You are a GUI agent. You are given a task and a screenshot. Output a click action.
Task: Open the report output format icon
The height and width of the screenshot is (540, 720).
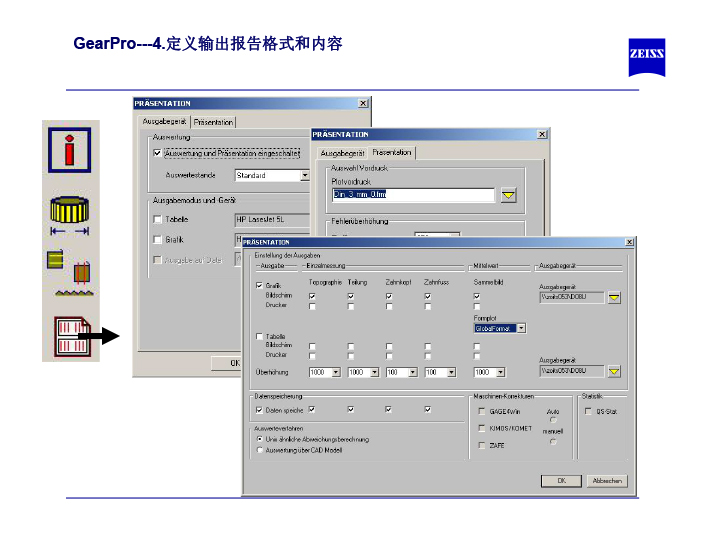click(70, 335)
